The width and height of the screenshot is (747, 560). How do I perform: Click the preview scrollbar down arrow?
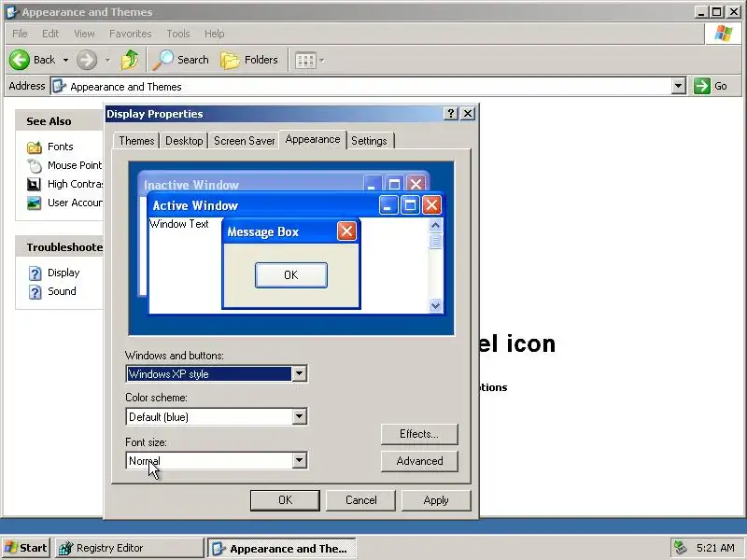(435, 305)
